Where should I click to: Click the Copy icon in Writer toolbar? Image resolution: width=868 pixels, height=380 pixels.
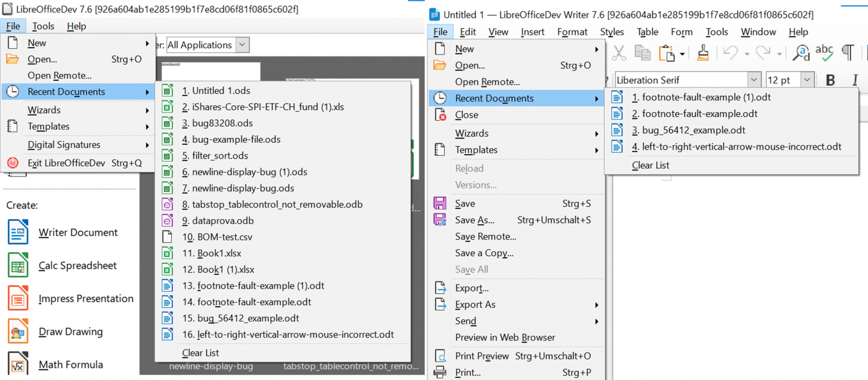coord(642,53)
